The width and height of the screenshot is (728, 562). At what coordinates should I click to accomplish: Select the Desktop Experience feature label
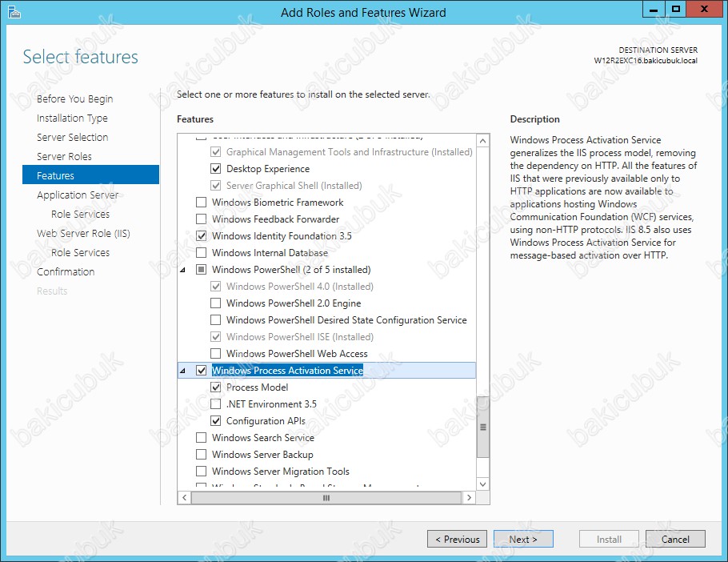point(268,169)
